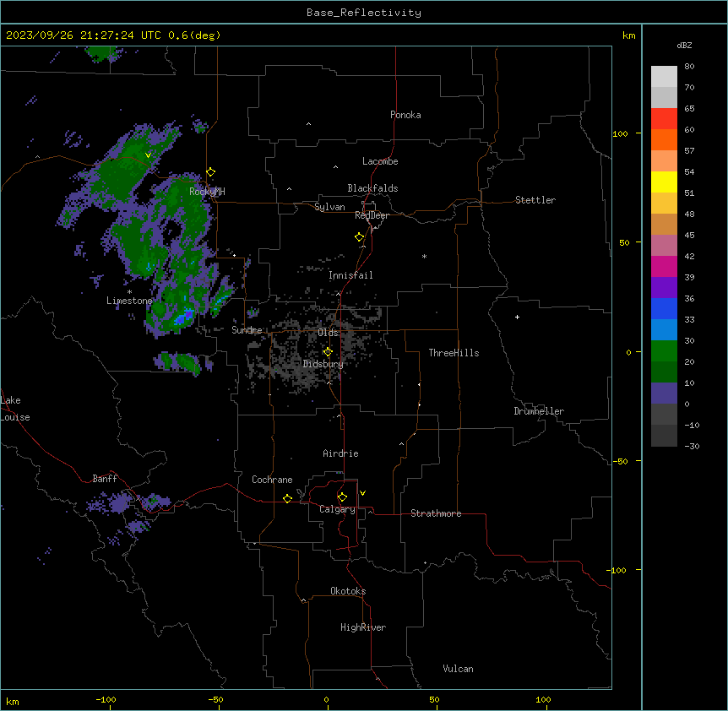This screenshot has width=728, height=711.
Task: Click the white plus marker north of Drumheller
Action: point(517,317)
